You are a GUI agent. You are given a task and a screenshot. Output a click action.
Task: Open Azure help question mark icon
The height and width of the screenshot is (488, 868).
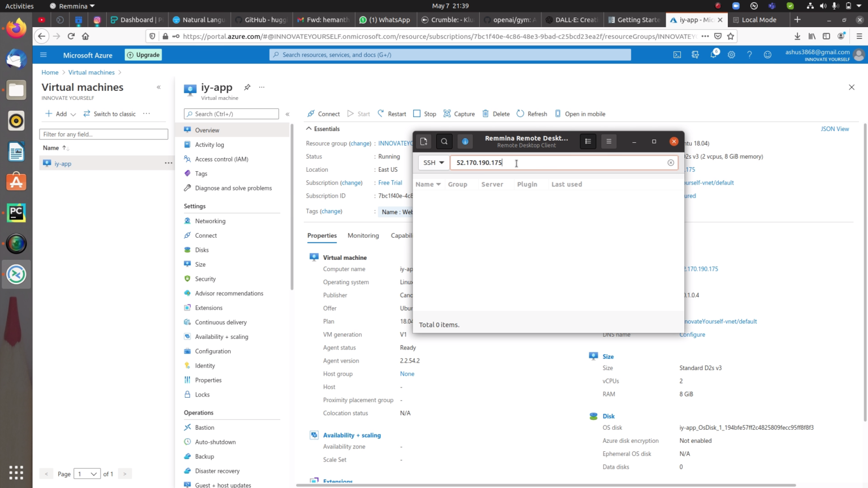pyautogui.click(x=749, y=55)
